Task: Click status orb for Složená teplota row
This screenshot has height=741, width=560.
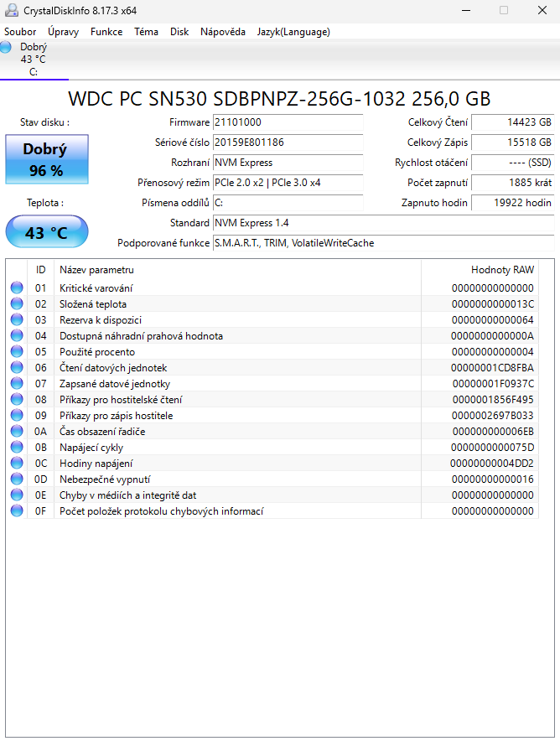Action: click(17, 303)
